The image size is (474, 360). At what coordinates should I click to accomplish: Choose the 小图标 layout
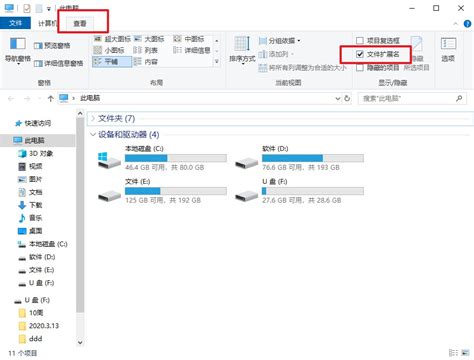[109, 50]
